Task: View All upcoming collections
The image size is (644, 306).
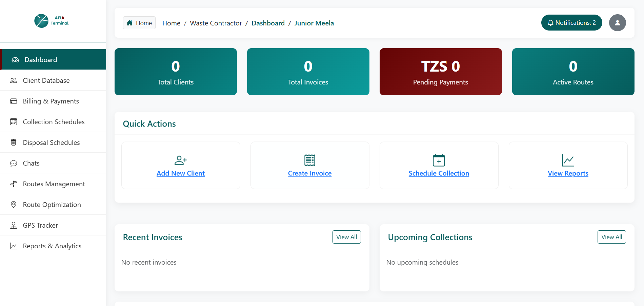Action: click(x=611, y=237)
